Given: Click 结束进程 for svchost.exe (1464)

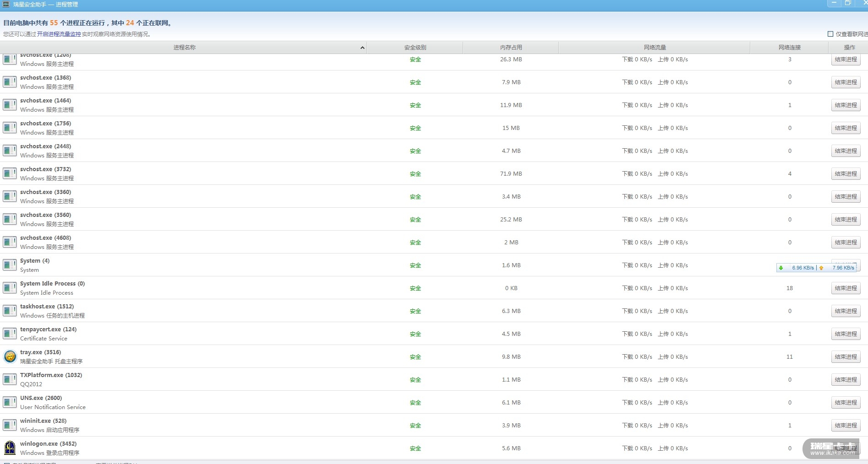Looking at the screenshot, I should [x=846, y=105].
